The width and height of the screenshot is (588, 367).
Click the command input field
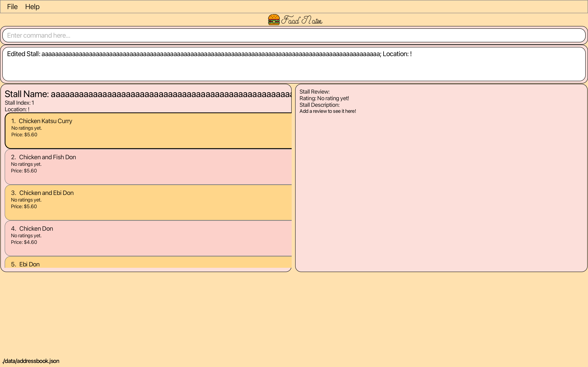coord(294,35)
